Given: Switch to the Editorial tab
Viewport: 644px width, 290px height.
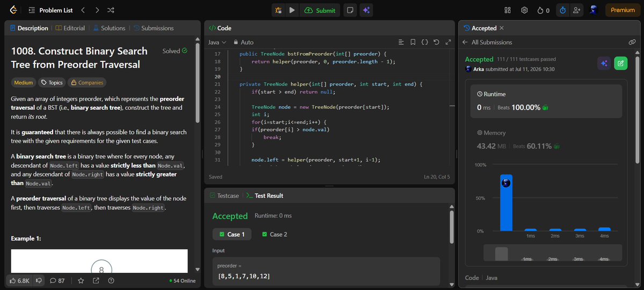Looking at the screenshot, I should point(70,28).
